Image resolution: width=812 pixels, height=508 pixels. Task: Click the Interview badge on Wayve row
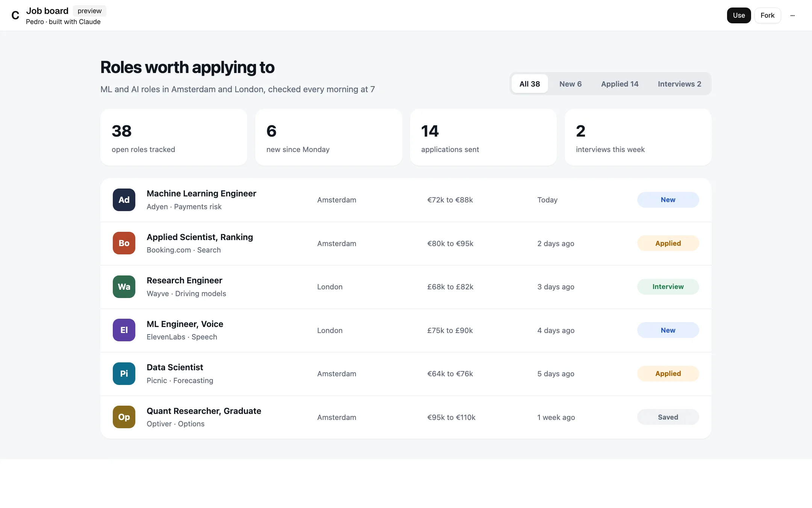click(668, 287)
